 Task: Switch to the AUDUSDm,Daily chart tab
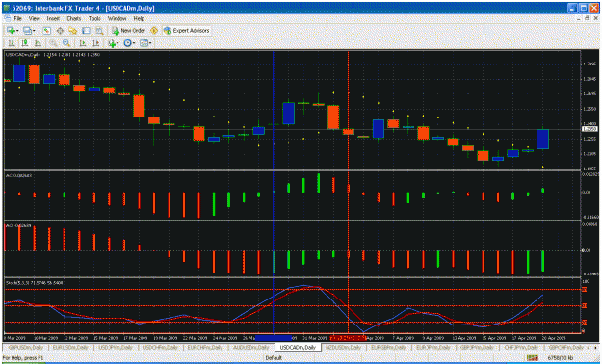click(x=251, y=347)
